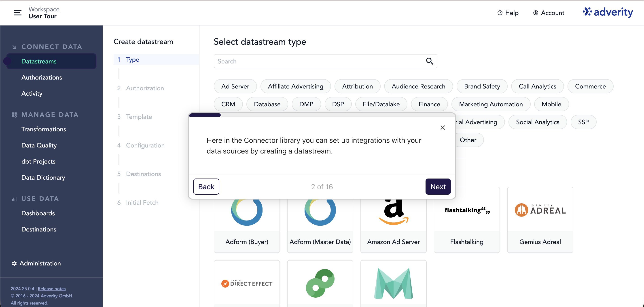The height and width of the screenshot is (307, 644).
Task: Open Destinations in the sidebar
Action: point(39,229)
